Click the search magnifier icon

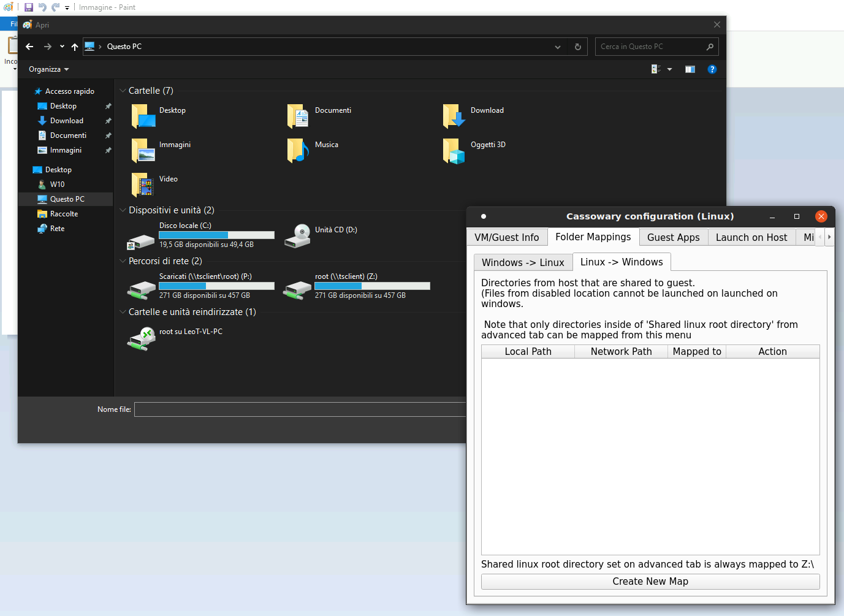[710, 47]
